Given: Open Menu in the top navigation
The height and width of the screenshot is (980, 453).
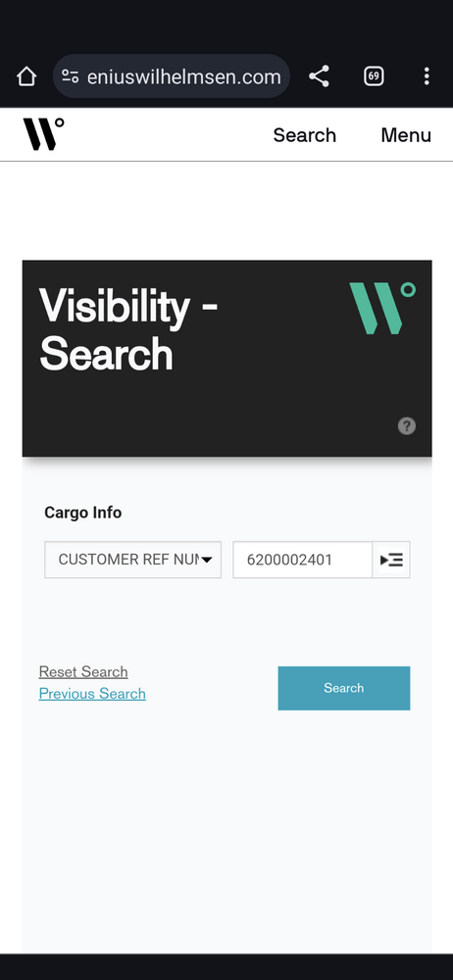Looking at the screenshot, I should pyautogui.click(x=406, y=135).
